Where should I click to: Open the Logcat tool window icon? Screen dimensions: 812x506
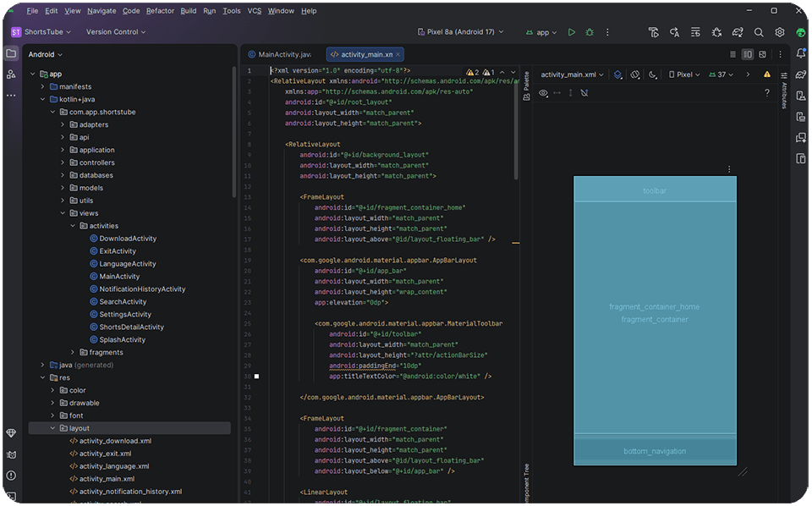point(11,454)
